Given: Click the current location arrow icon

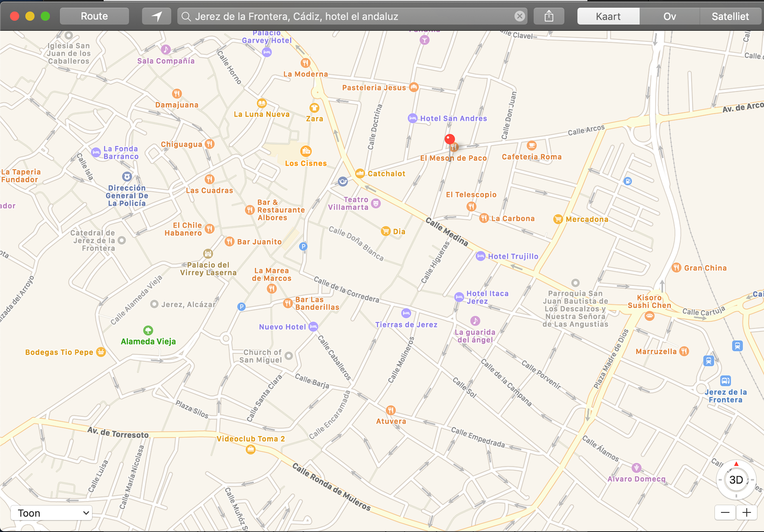Looking at the screenshot, I should [157, 16].
